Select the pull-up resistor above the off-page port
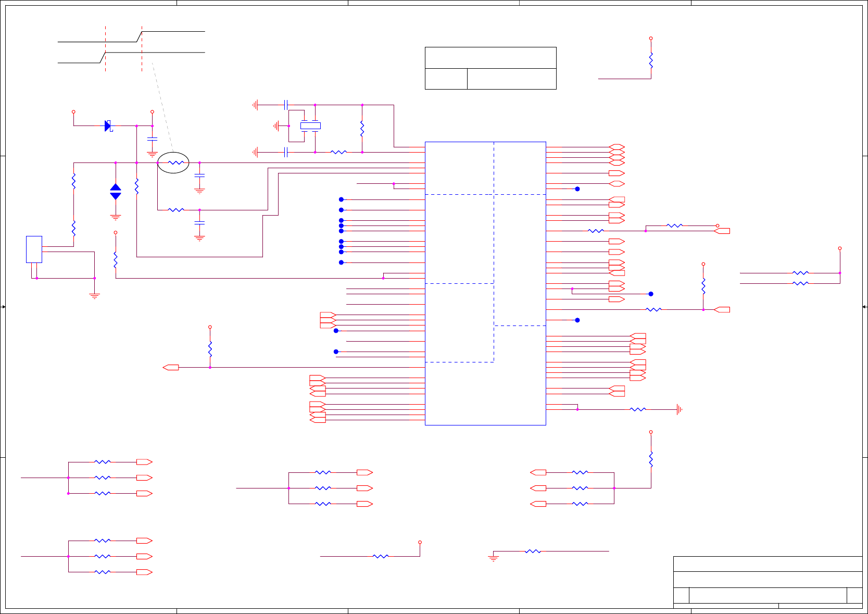 [x=210, y=349]
